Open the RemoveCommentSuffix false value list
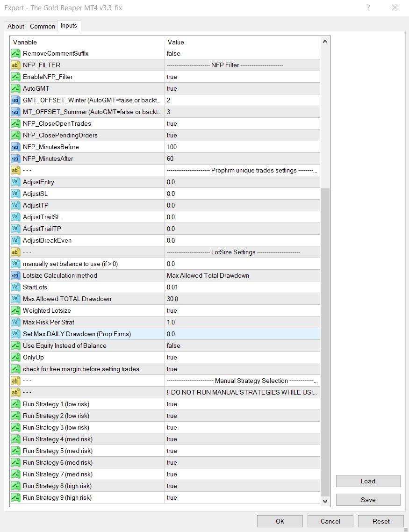The width and height of the screenshot is (409, 532). coord(243,54)
